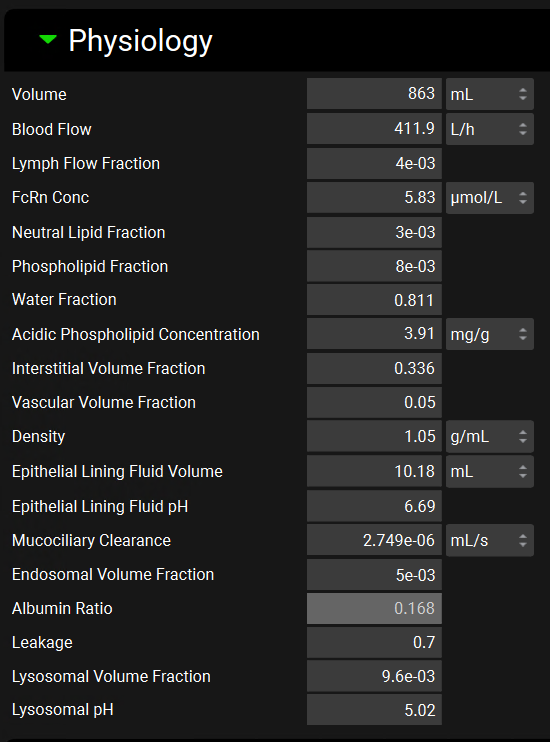Open the FcRn Conc unit dropdown

pos(489,198)
